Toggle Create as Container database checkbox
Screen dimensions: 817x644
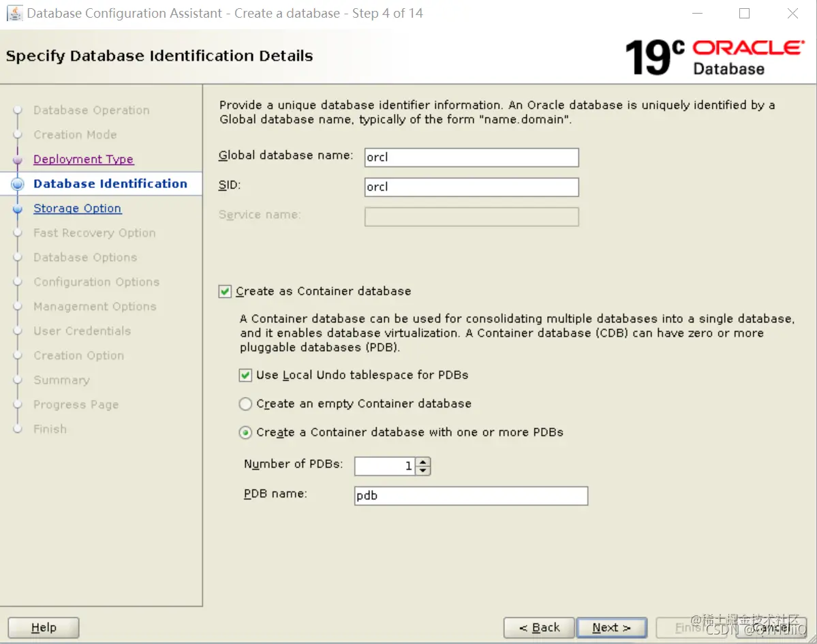[x=225, y=291]
